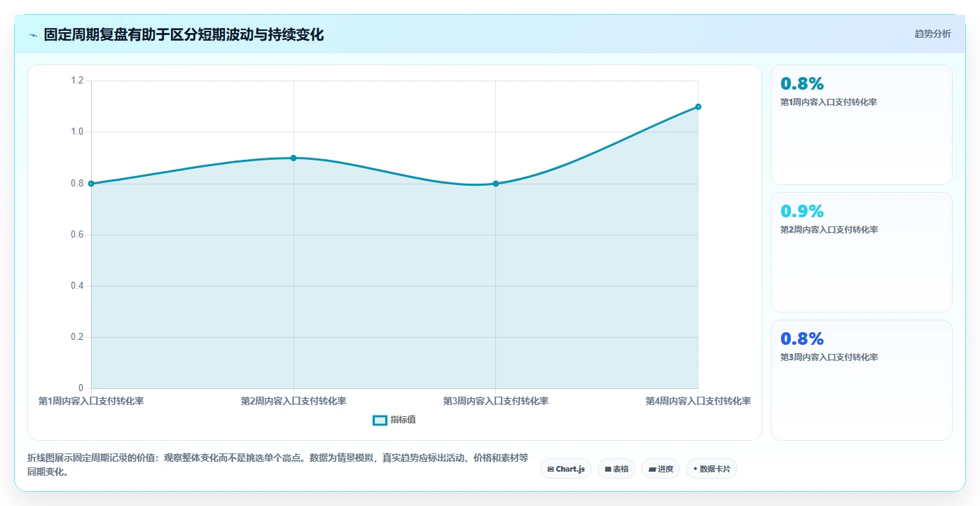
Task: Click the caption under the first card's 0.8%
Action: [829, 102]
